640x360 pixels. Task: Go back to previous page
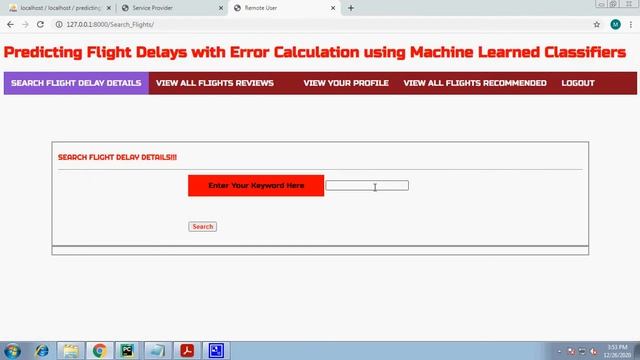coord(10,24)
